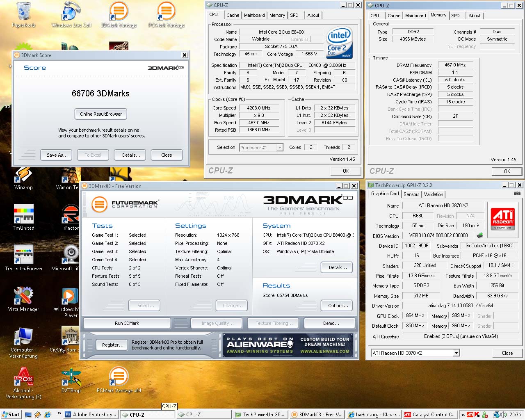Screen dimensions: 525x420
Task: Open the SPD tab in left CPU-Z
Action: (294, 15)
